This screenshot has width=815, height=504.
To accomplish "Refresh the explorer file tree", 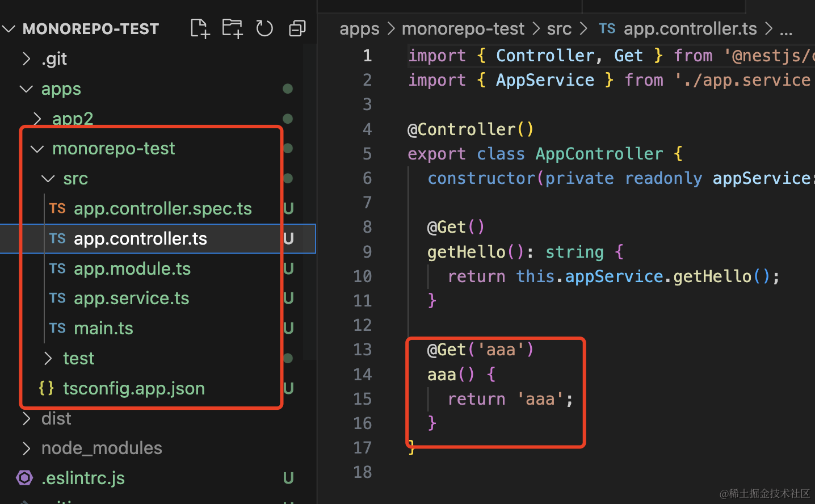I will point(264,28).
